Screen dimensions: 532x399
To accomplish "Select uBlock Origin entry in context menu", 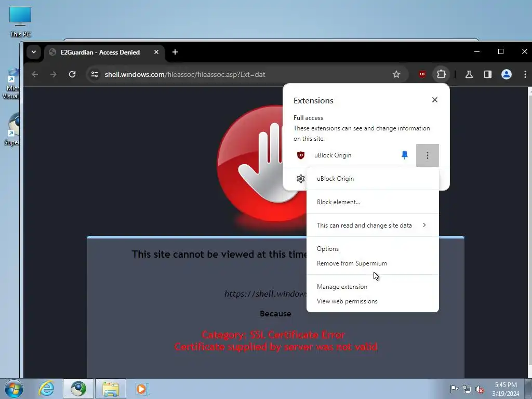I will pos(373,179).
